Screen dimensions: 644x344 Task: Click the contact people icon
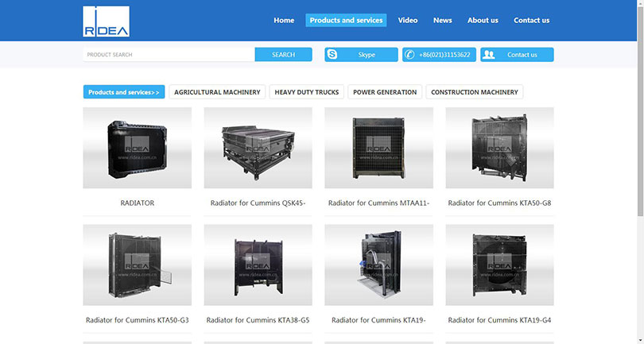coord(488,55)
